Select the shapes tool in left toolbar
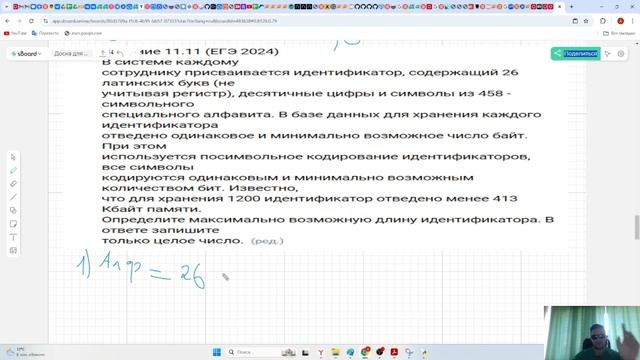 point(13,211)
